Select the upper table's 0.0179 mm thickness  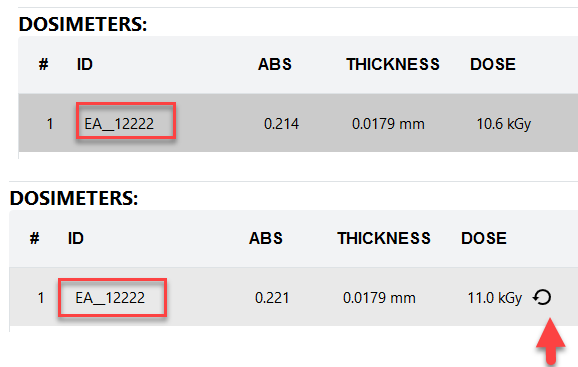click(x=388, y=124)
